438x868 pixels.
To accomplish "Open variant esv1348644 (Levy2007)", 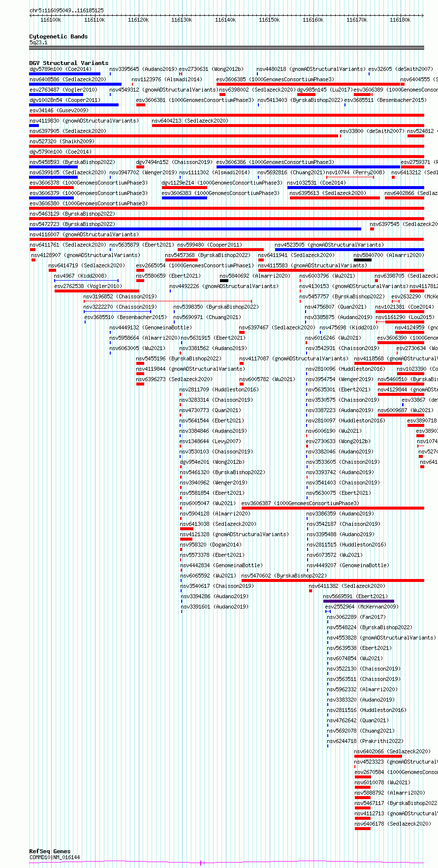I will point(210,441).
